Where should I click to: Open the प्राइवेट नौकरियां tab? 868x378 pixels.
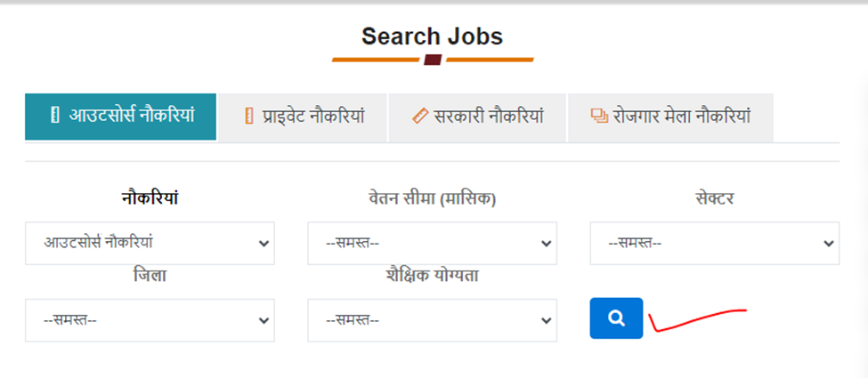[303, 118]
